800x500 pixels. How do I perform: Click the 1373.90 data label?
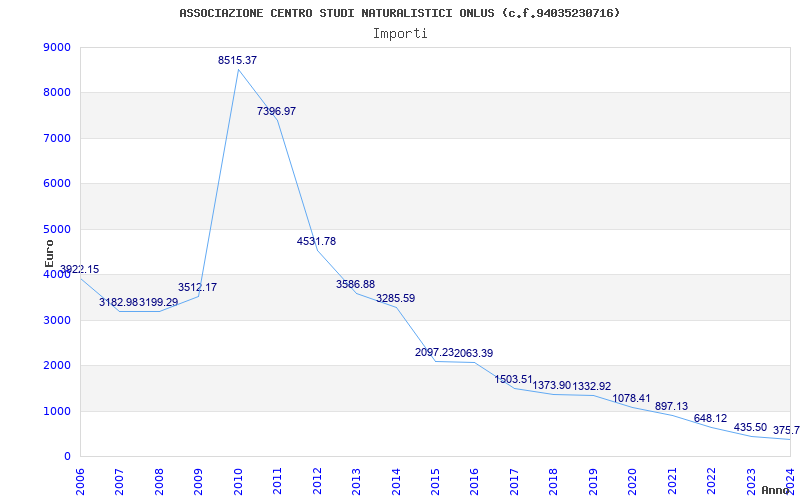point(552,386)
